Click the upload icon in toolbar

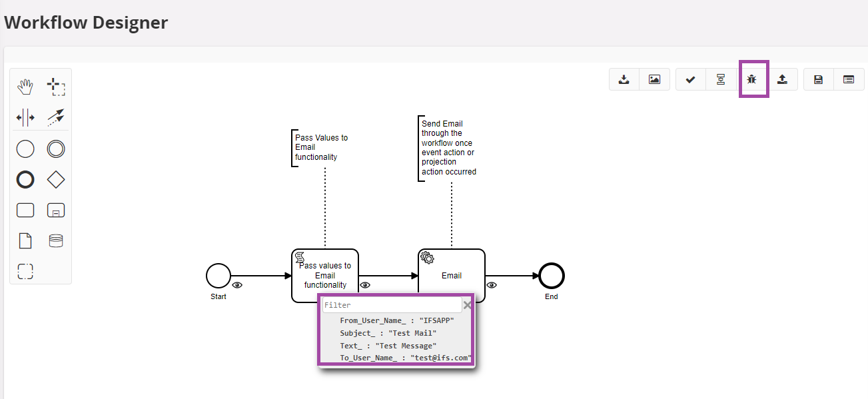coord(783,79)
